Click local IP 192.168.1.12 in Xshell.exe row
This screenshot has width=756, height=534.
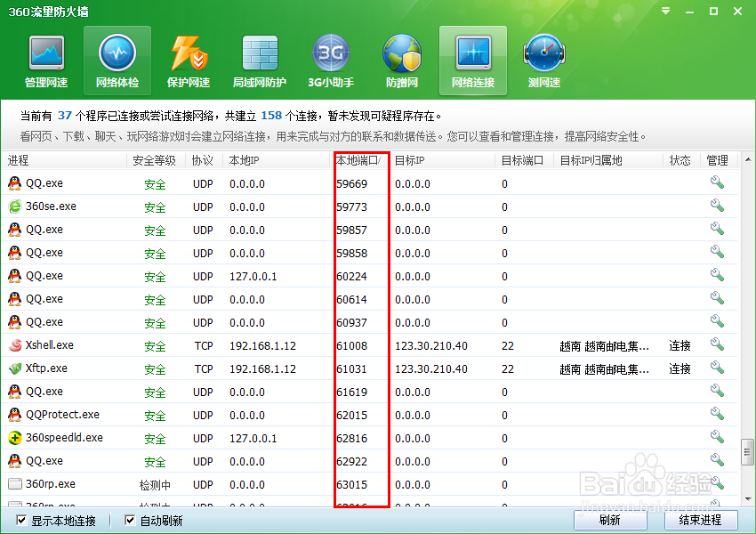click(262, 346)
